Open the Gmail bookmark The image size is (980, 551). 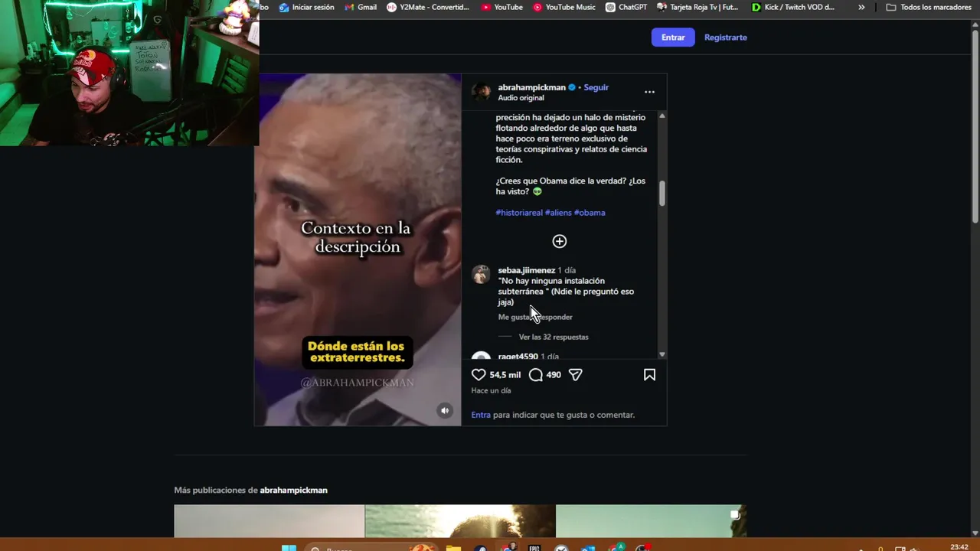pos(360,7)
